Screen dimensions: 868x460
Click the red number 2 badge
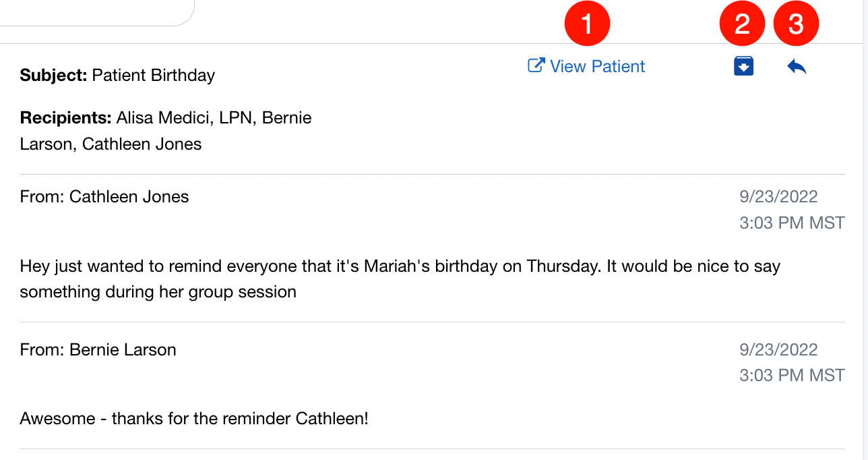click(x=742, y=25)
